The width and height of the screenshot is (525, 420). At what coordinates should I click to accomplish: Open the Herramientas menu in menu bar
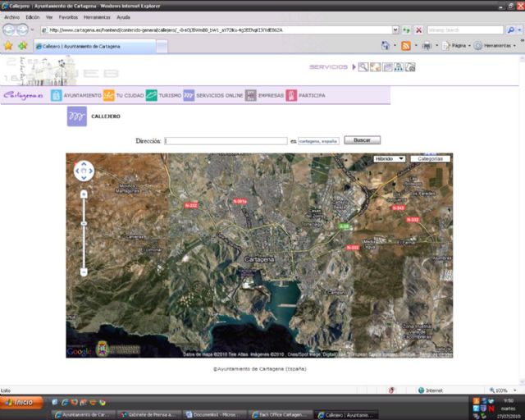97,16
